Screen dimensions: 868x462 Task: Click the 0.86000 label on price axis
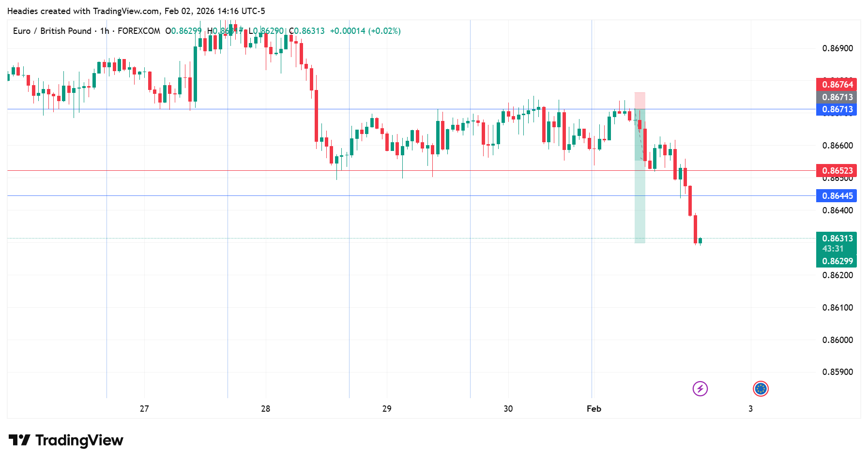pos(838,340)
